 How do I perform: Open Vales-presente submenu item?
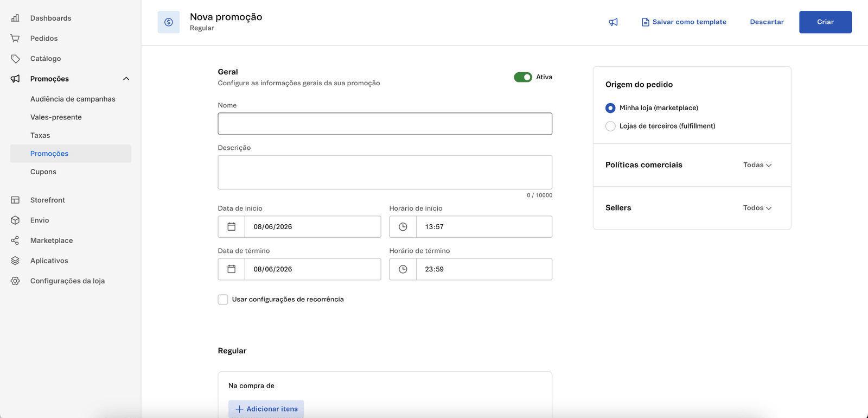pos(56,117)
